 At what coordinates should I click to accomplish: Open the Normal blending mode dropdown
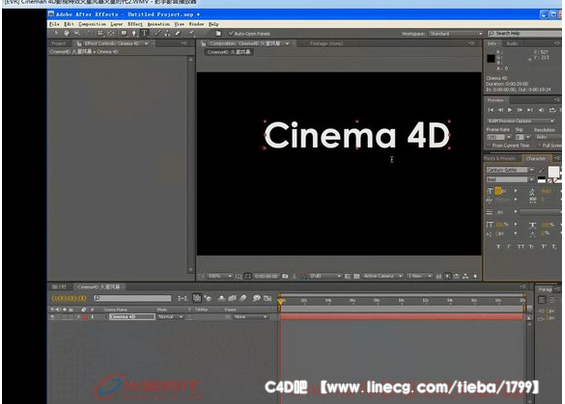pyautogui.click(x=170, y=317)
